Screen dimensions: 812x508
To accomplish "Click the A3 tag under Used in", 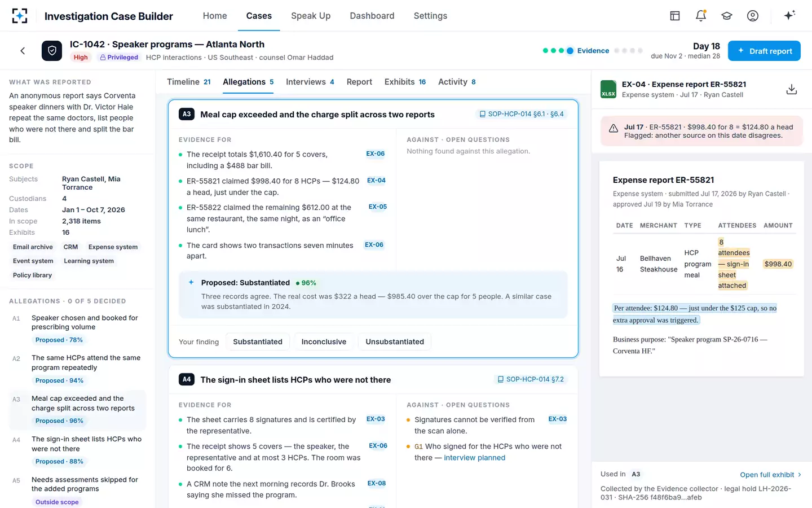I will (636, 474).
